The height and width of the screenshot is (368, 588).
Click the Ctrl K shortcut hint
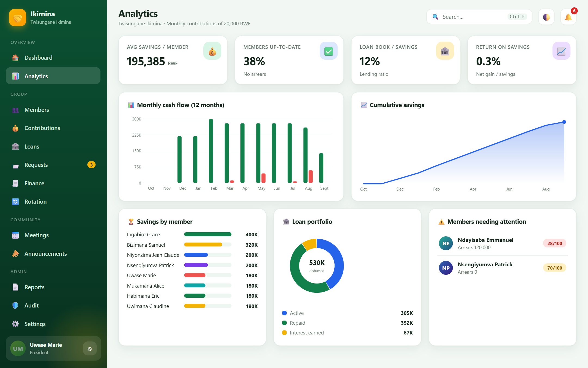pos(517,17)
